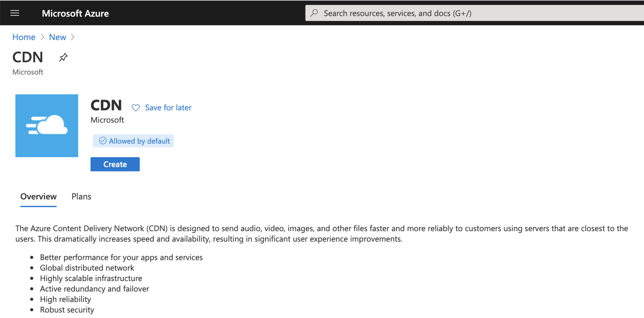This screenshot has width=644, height=318.
Task: Click the chevron after the Home breadcrumb
Action: coord(42,37)
